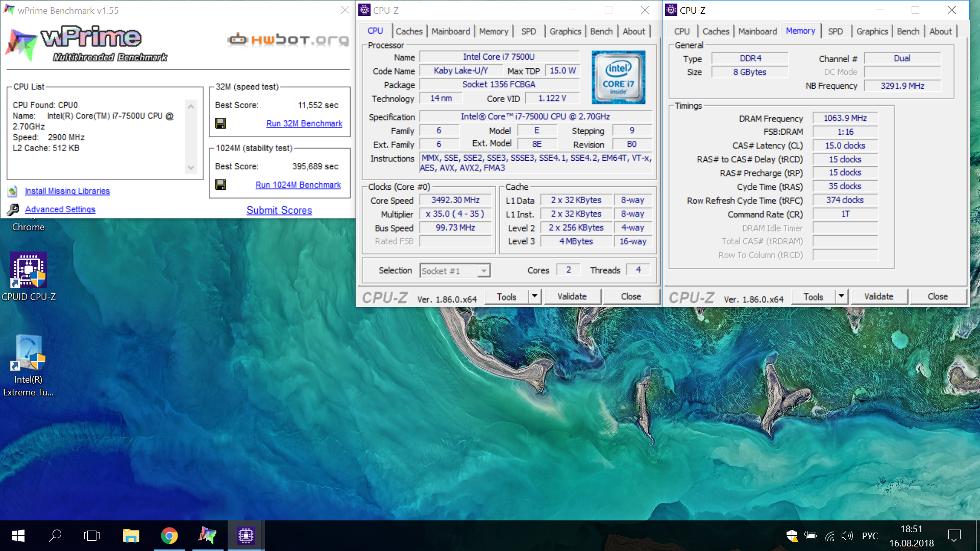Open the Bench tab in the left CPU-Z

click(601, 31)
